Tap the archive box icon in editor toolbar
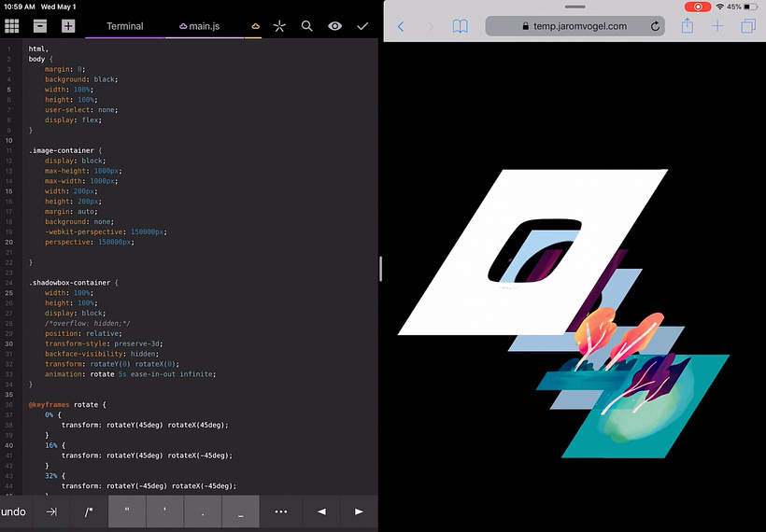The width and height of the screenshot is (766, 532). click(x=40, y=26)
